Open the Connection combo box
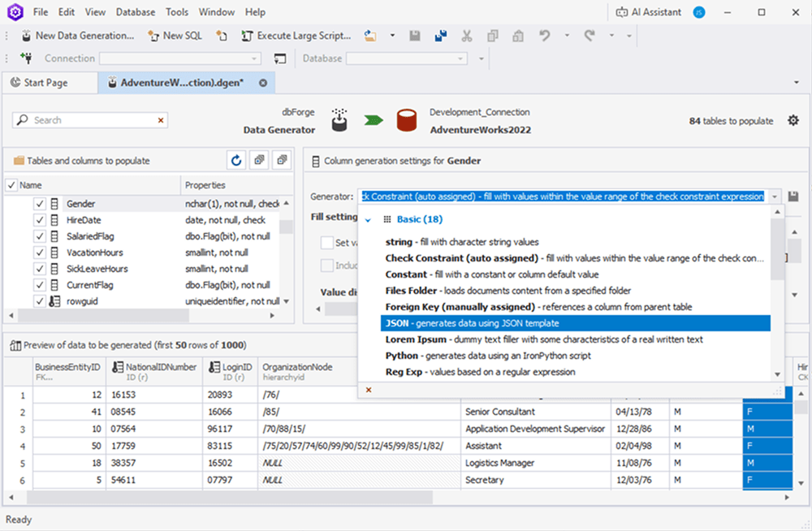812x531 pixels. 180,58
